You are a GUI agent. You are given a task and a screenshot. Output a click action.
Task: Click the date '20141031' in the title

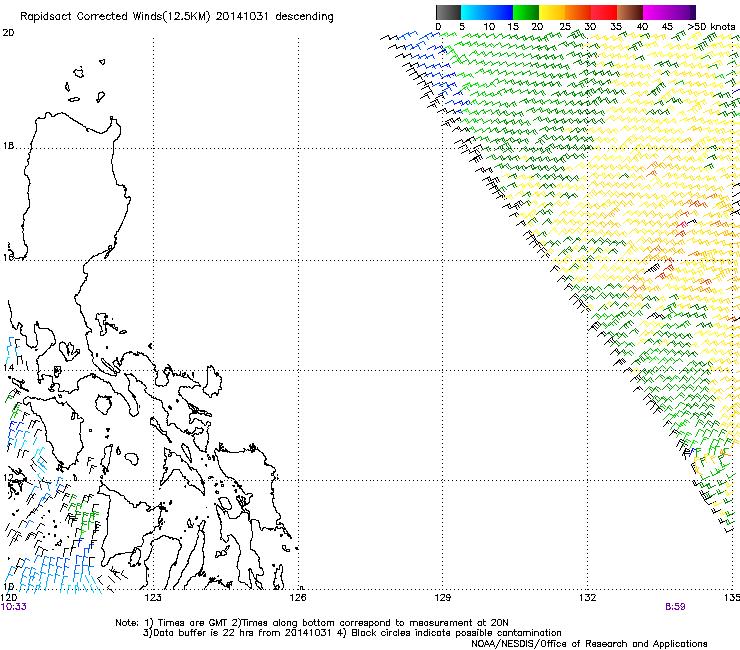[x=242, y=16]
